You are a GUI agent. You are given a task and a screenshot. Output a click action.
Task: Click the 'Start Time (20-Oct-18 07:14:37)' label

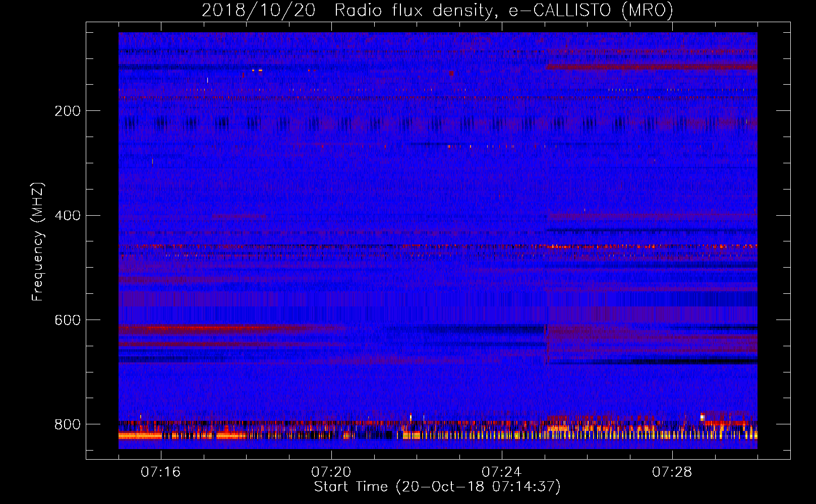pos(437,487)
